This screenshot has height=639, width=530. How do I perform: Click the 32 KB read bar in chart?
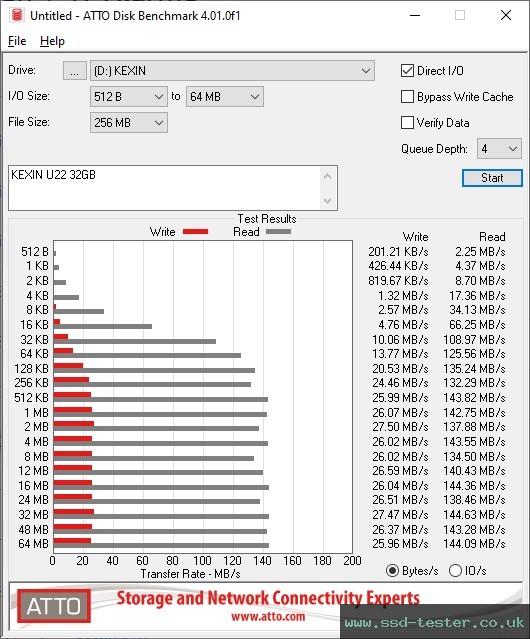tap(135, 342)
